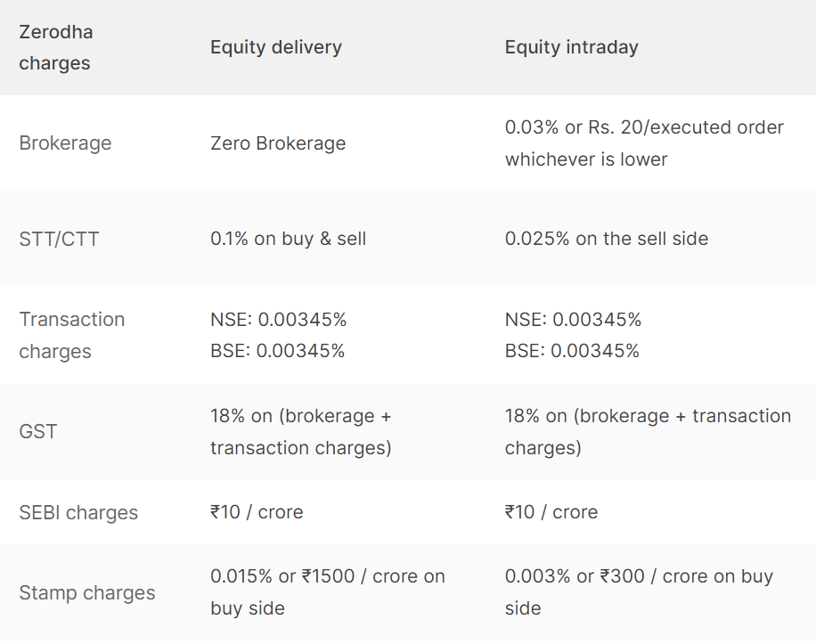Image resolution: width=816 pixels, height=644 pixels.
Task: Select the 'Stamp charges' row label
Action: (x=87, y=592)
